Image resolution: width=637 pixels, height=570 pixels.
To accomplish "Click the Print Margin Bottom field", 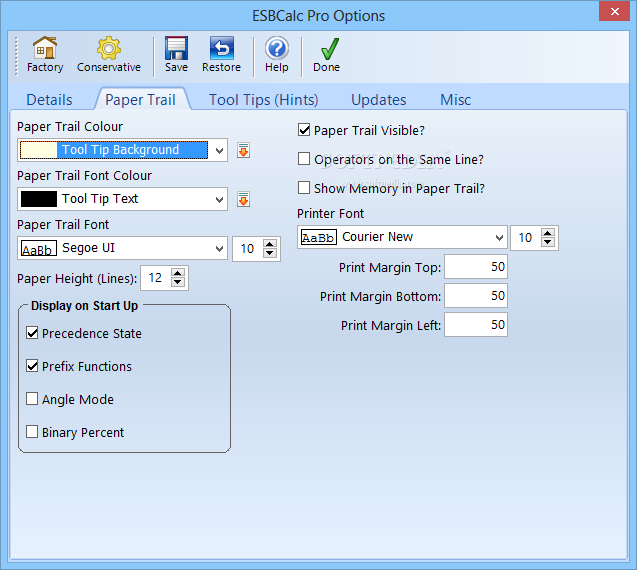I will (476, 296).
